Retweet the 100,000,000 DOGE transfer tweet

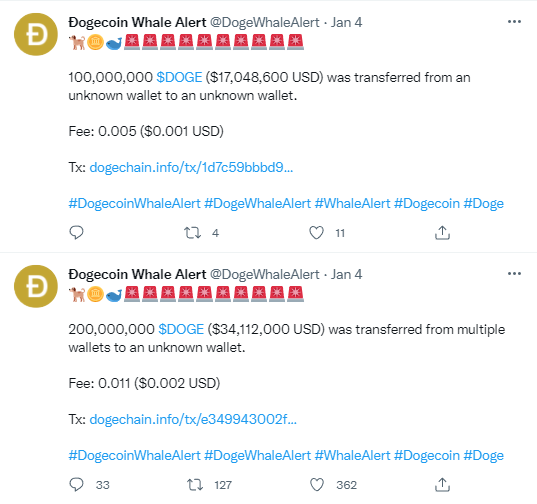click(x=192, y=233)
